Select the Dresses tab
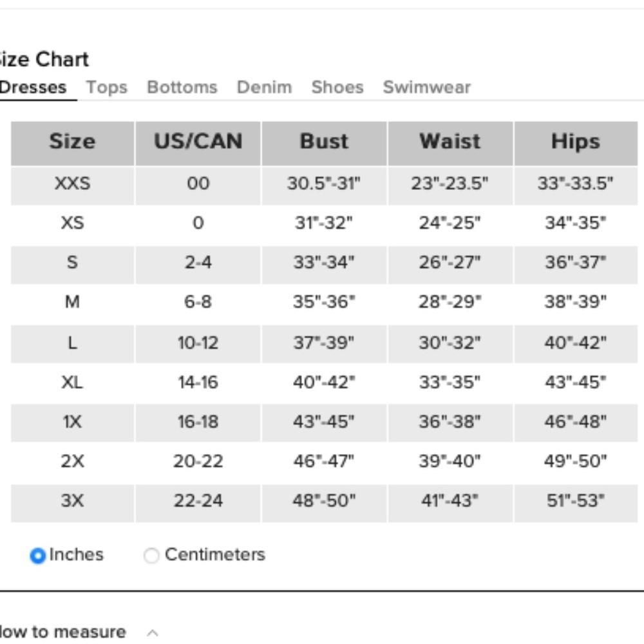This screenshot has height=644, width=644. pos(33,87)
